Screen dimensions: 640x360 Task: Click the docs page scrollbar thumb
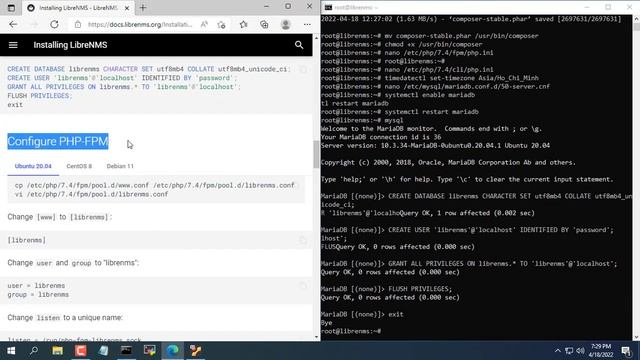click(316, 154)
